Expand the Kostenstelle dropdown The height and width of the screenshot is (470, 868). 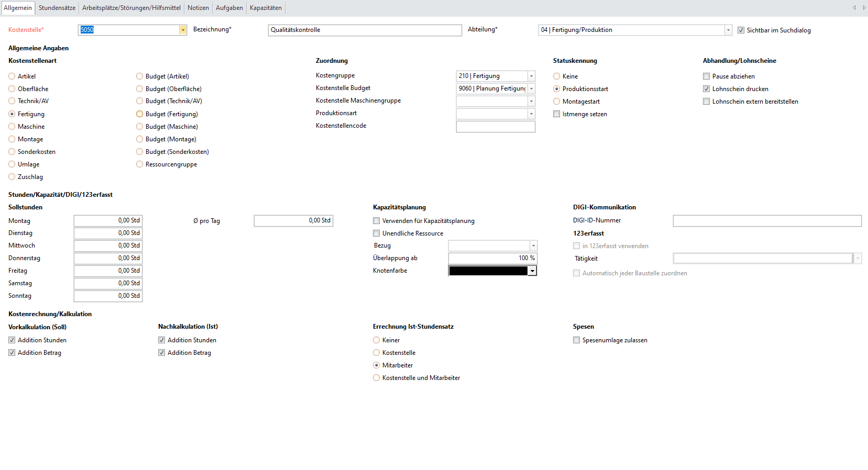pos(183,30)
